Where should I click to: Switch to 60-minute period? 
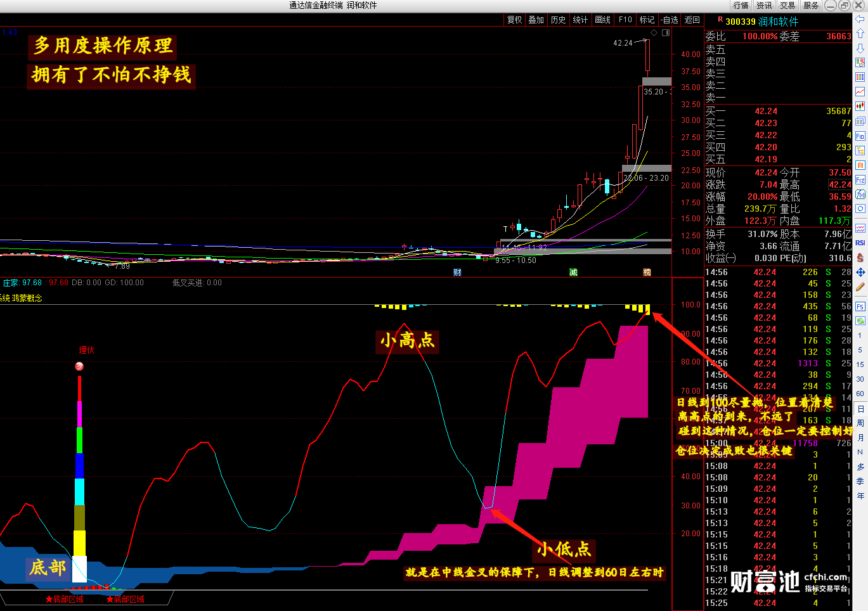[x=860, y=394]
